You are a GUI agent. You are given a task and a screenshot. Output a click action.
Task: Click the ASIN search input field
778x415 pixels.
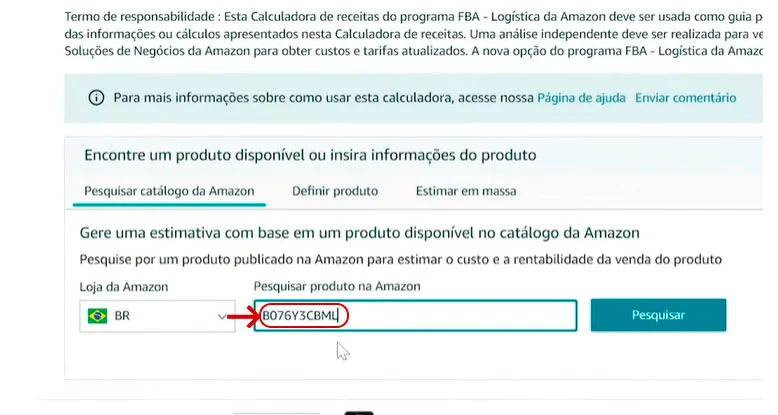click(415, 315)
